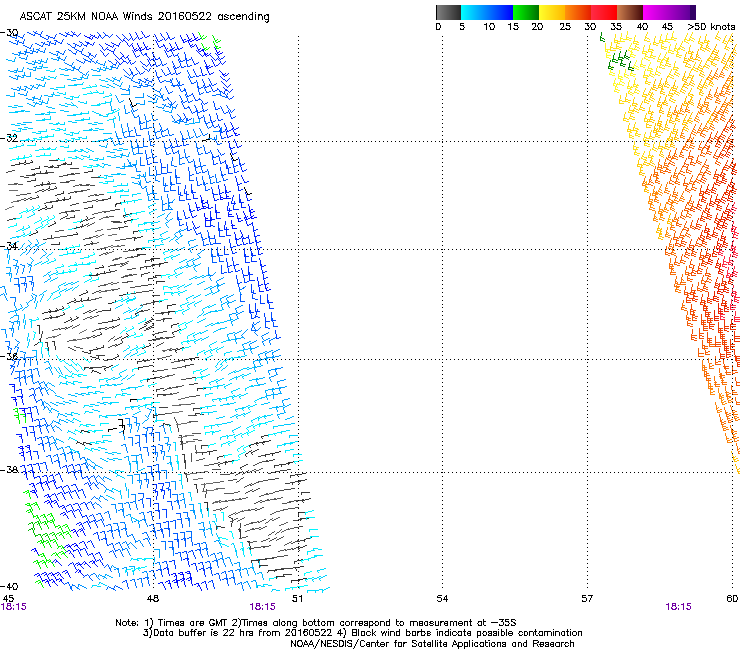Pick the green 15-20 knots color bar segment
This screenshot has height=650, width=740.
(x=526, y=12)
